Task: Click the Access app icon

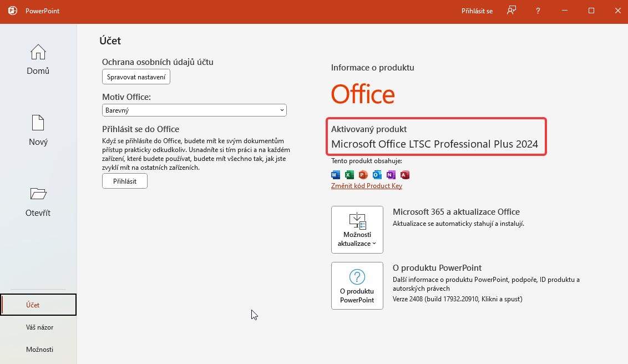Action: [404, 175]
